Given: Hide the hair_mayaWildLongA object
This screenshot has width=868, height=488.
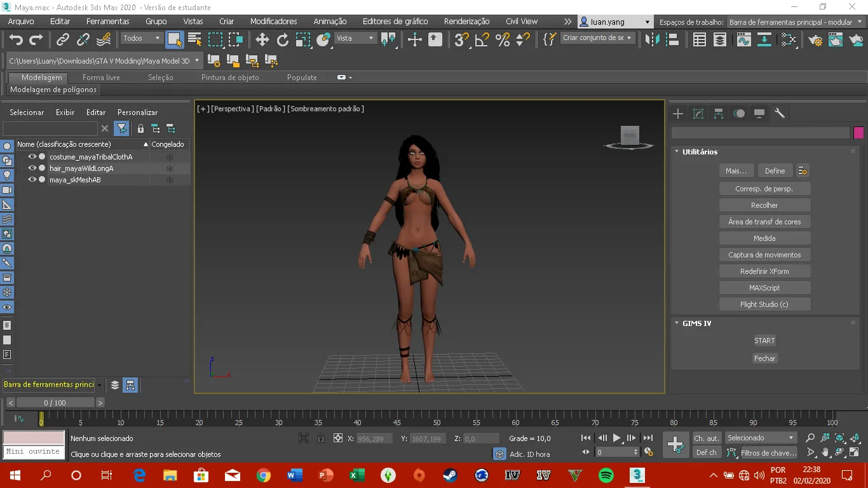Looking at the screenshot, I should click(x=32, y=168).
